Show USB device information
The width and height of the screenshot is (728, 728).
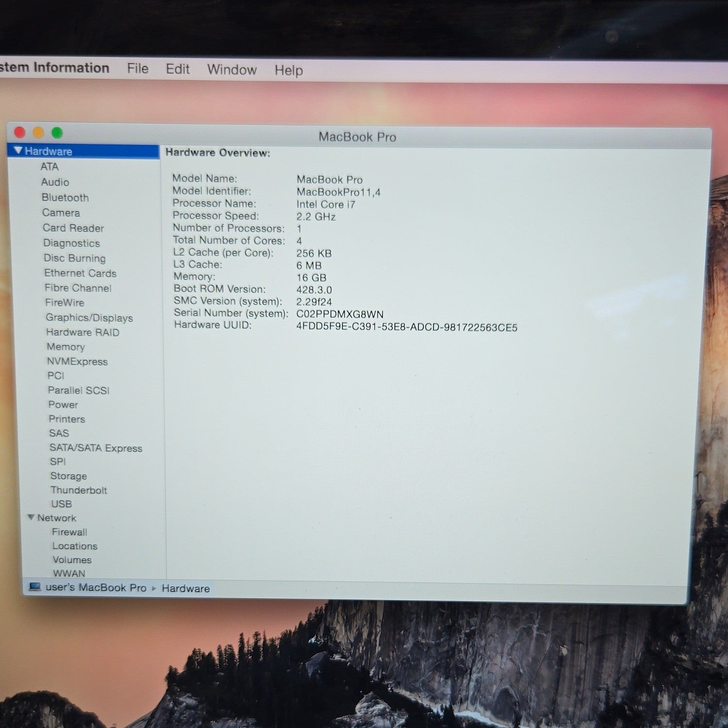click(62, 504)
